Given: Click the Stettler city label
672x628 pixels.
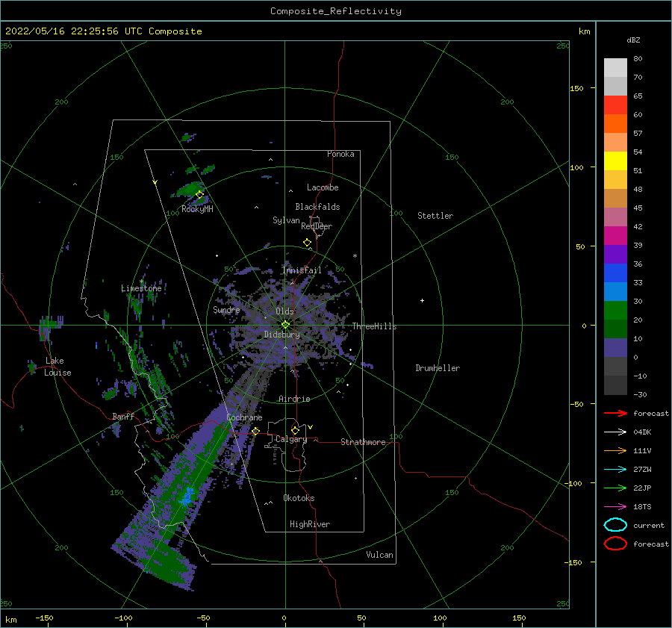Looking at the screenshot, I should 435,216.
